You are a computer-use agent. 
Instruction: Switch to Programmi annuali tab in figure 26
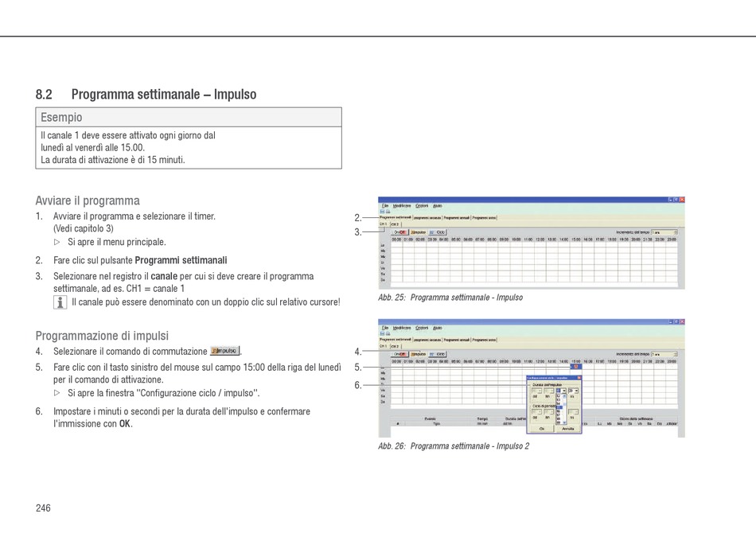click(x=457, y=340)
